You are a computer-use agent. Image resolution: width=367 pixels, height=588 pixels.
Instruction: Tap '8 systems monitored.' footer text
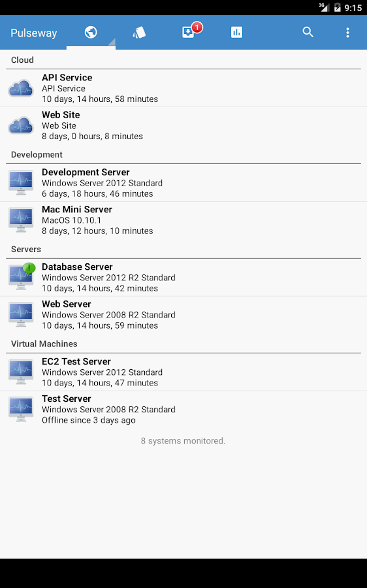183,440
